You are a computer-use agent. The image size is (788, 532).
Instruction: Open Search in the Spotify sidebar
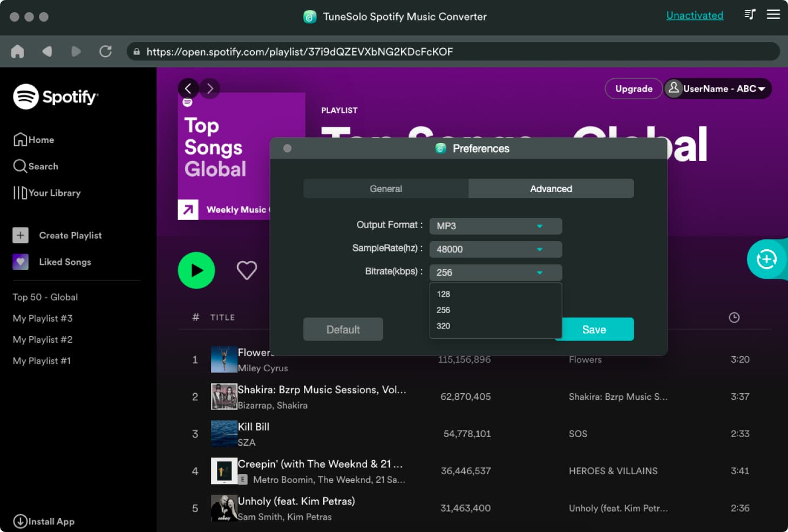pyautogui.click(x=36, y=166)
